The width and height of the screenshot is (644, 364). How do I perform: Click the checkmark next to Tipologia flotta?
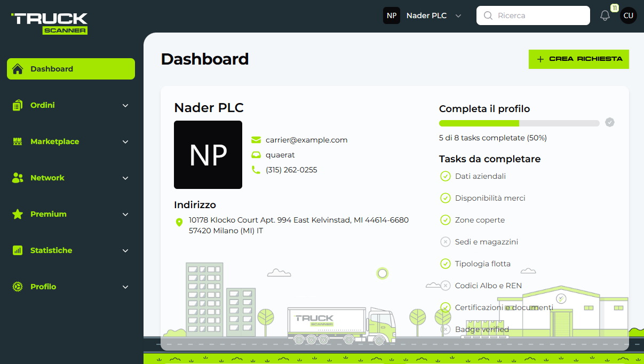click(445, 264)
